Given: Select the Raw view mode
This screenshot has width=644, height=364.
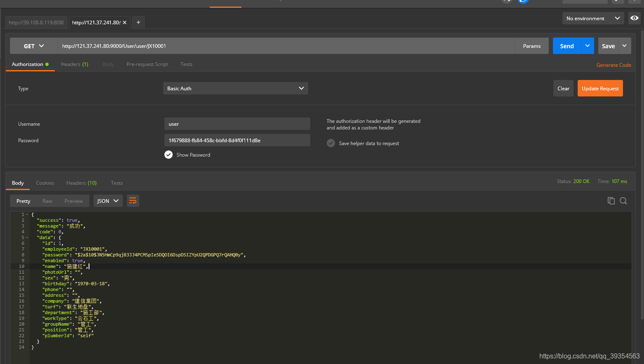Looking at the screenshot, I should [x=47, y=201].
